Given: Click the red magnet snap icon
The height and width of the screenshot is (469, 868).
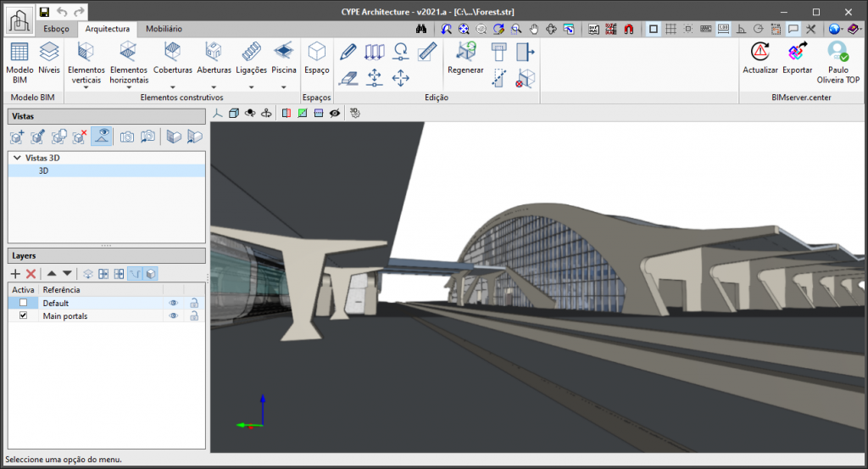Looking at the screenshot, I should (628, 28).
